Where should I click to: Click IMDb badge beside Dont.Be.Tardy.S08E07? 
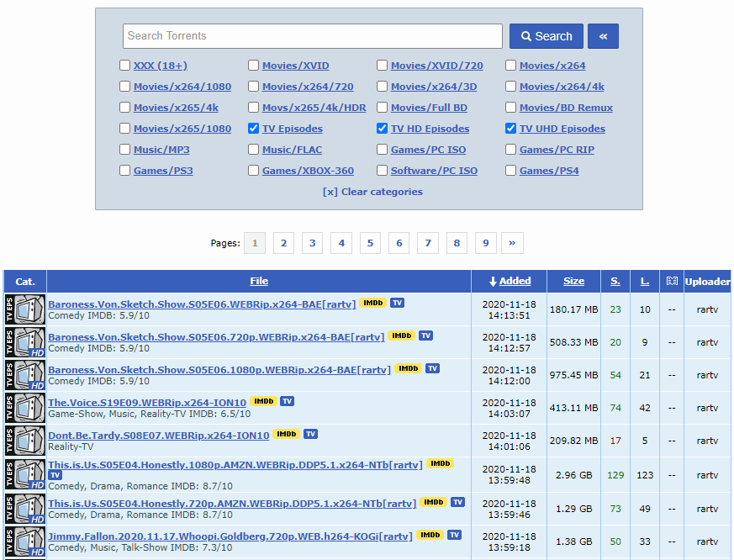pyautogui.click(x=287, y=434)
